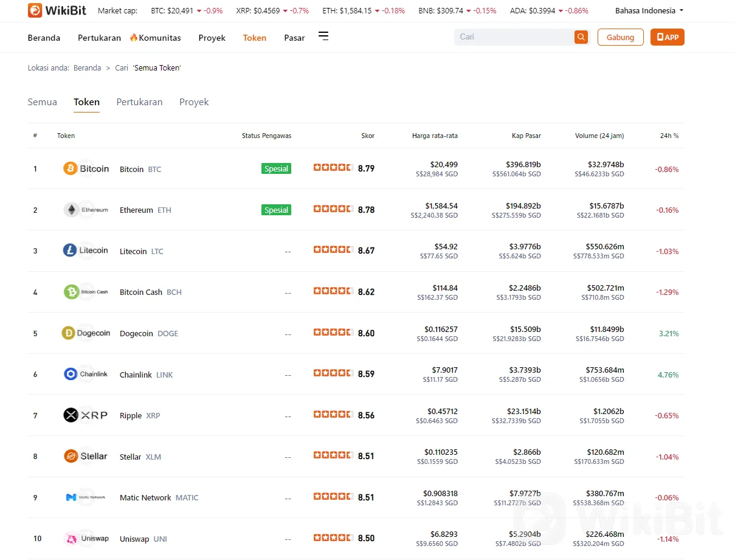Click the BNB $309.74 ticker in the top bar

point(457,11)
